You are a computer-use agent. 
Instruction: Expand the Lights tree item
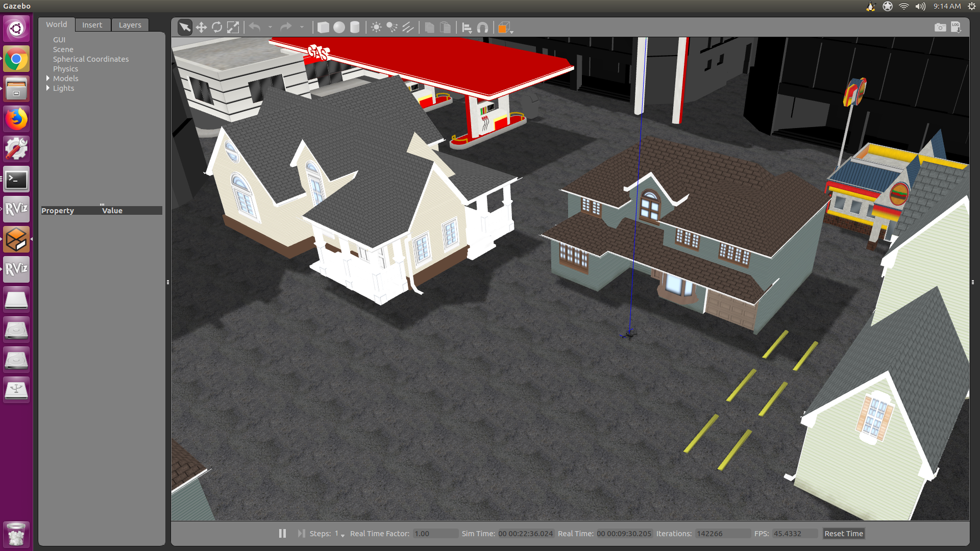[48, 88]
